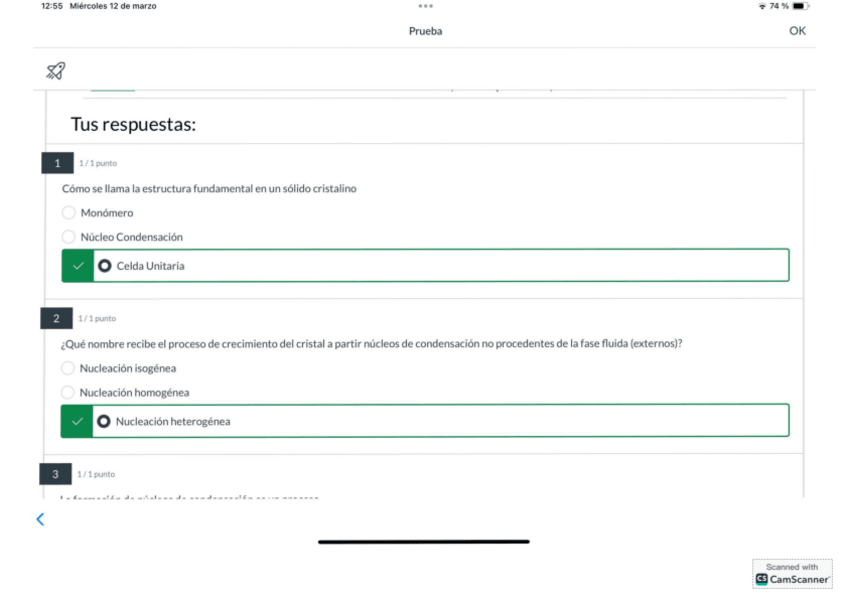Image resolution: width=848 pixels, height=599 pixels.
Task: Choose the Nucleación homogénea option
Action: pos(68,393)
